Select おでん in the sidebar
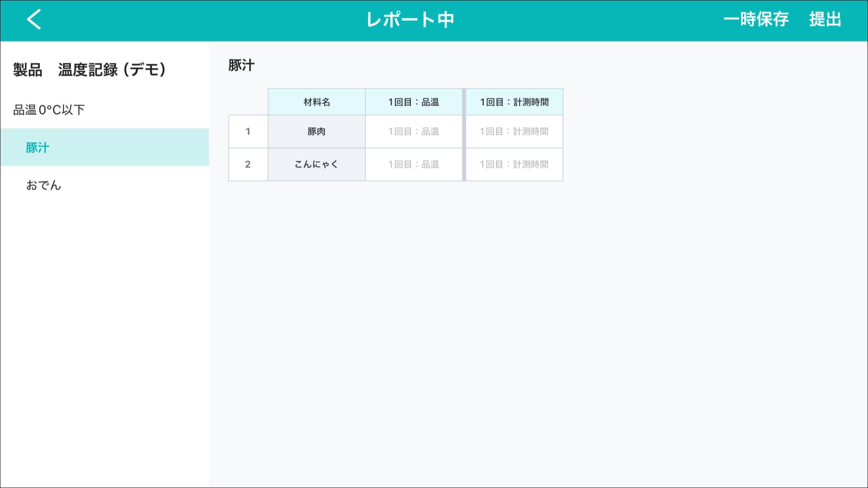The height and width of the screenshot is (488, 868). (44, 185)
